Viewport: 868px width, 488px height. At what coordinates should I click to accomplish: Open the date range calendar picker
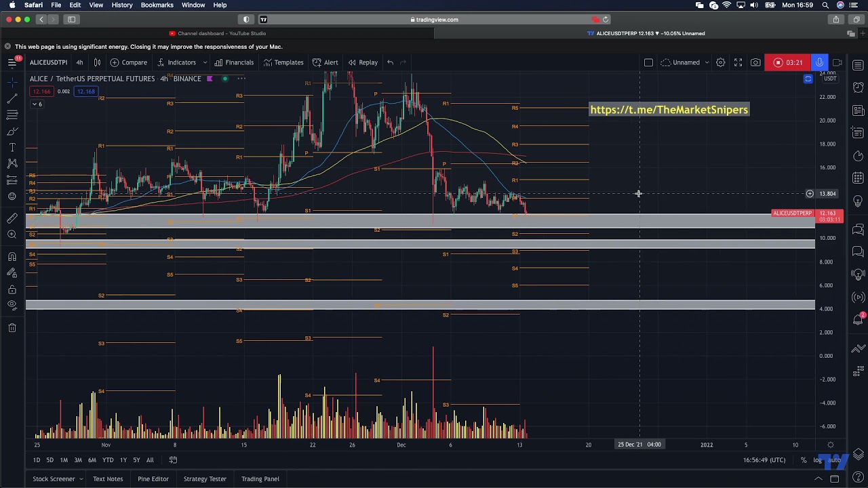[x=173, y=460]
